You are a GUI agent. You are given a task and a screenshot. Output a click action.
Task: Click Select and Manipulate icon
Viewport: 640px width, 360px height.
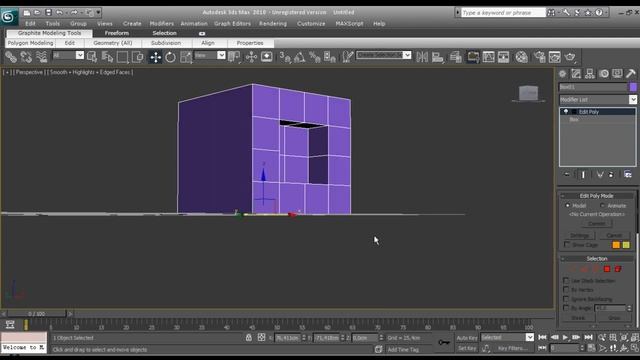coord(251,57)
